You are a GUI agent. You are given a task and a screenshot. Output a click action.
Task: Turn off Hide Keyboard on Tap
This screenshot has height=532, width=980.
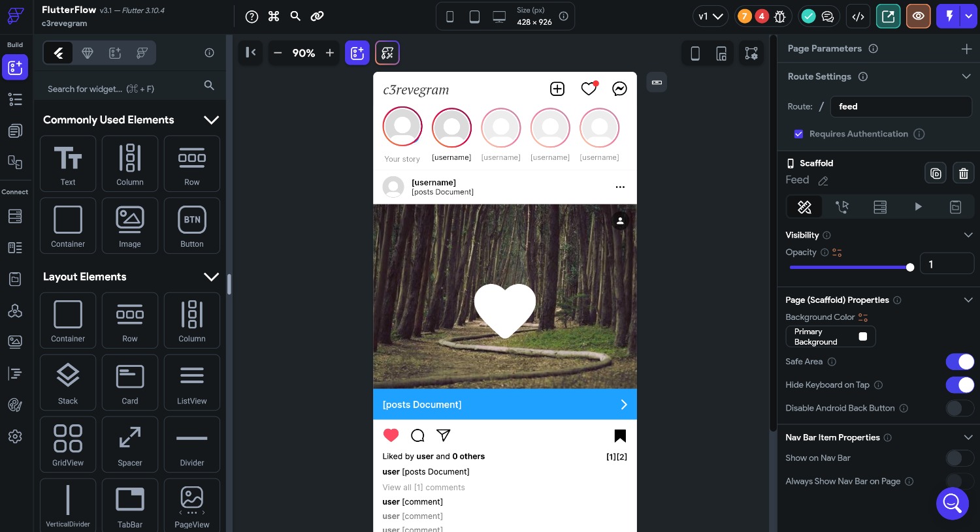click(x=960, y=385)
